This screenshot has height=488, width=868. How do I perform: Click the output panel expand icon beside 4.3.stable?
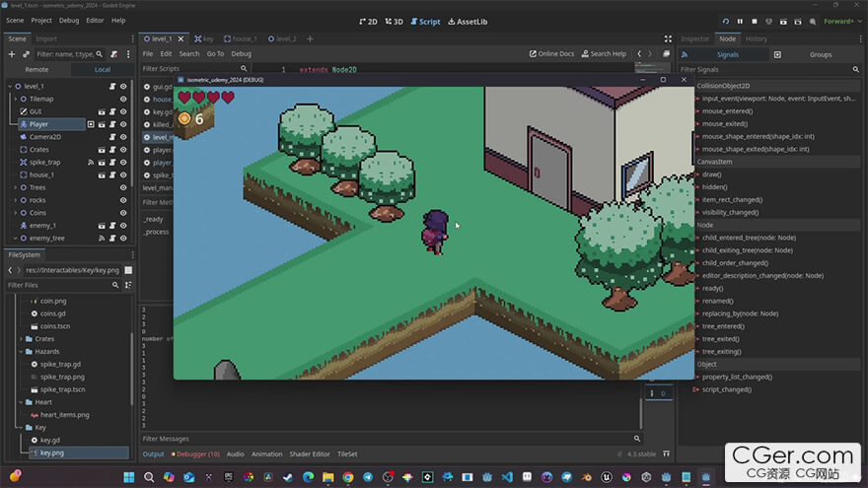tap(667, 453)
